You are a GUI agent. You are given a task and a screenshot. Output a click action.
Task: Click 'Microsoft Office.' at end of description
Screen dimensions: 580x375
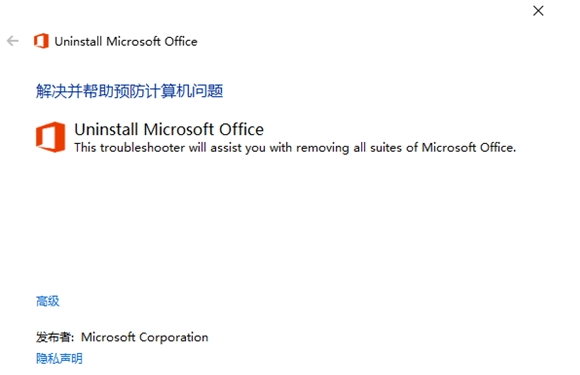point(469,148)
